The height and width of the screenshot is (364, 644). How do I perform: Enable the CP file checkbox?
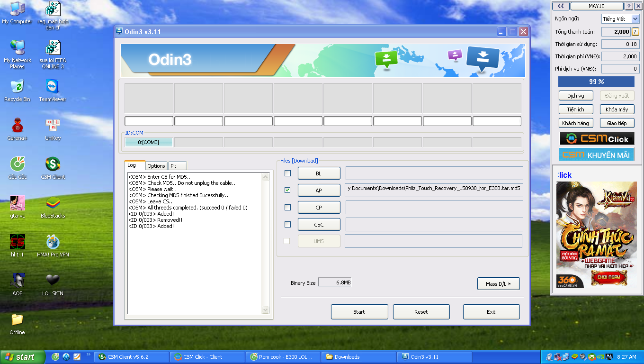pyautogui.click(x=287, y=207)
